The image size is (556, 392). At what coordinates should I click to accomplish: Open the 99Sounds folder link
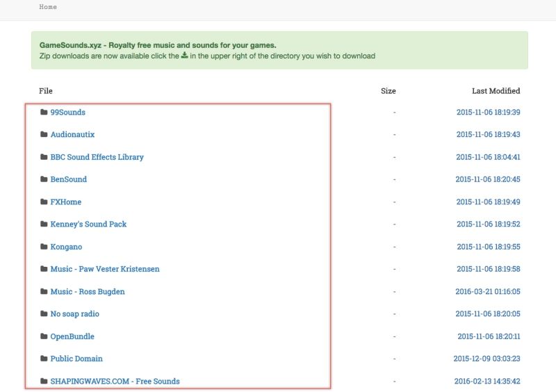coord(67,112)
